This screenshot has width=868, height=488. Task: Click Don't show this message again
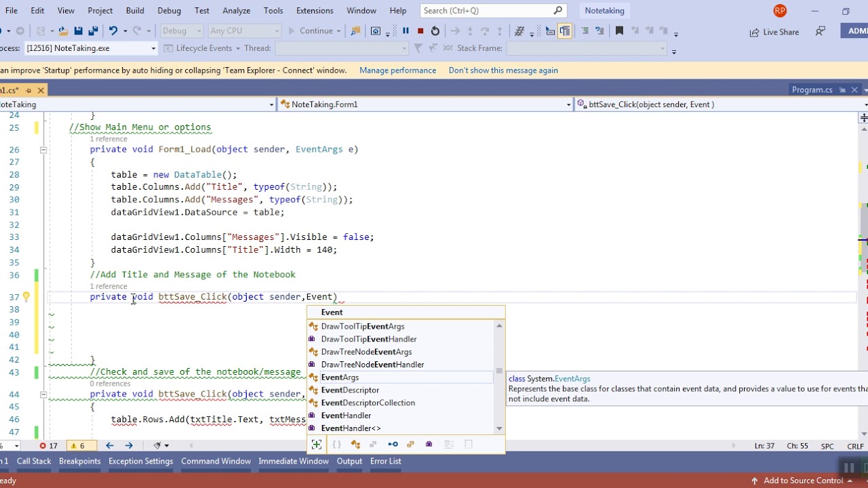tap(503, 70)
